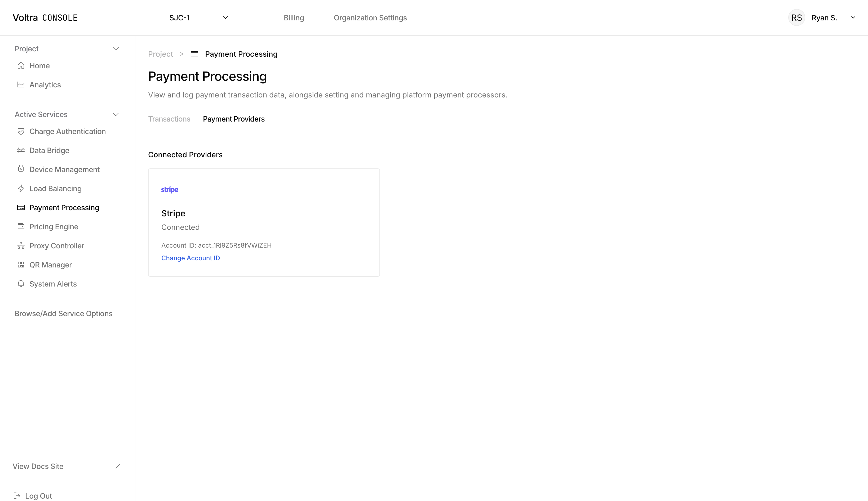Click the breadcrumb Payment Processing card icon
This screenshot has height=501, width=868.
point(194,54)
